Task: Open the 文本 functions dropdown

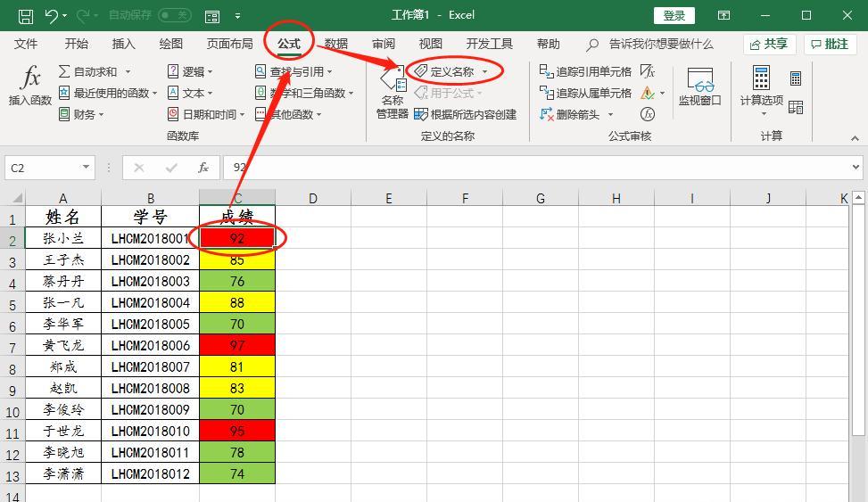Action: (190, 93)
